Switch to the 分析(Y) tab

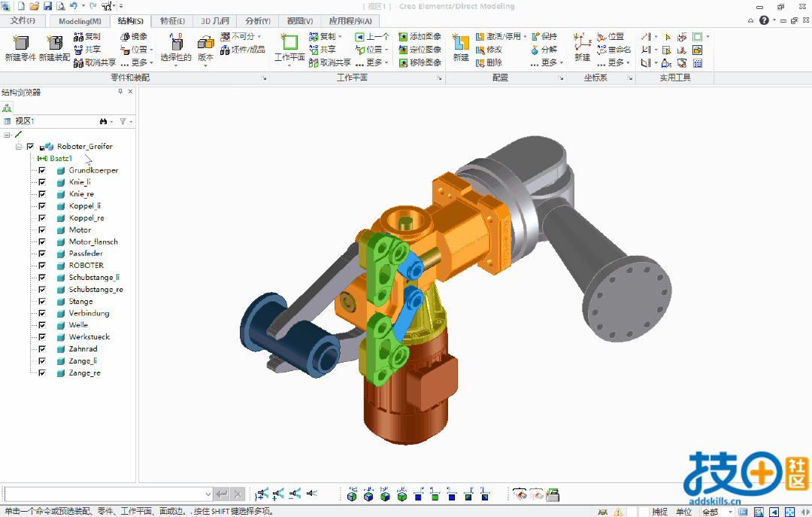(258, 21)
